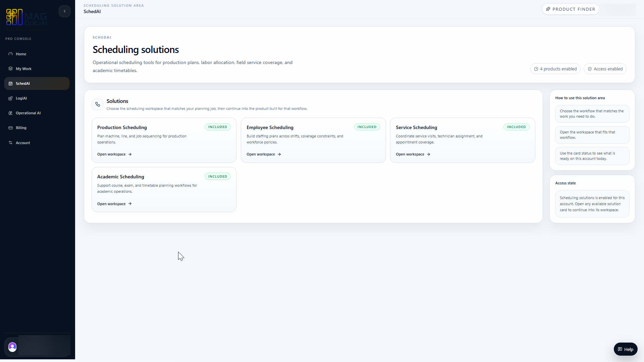Select SchedAI in the sidebar
The image size is (644, 362).
[x=37, y=83]
